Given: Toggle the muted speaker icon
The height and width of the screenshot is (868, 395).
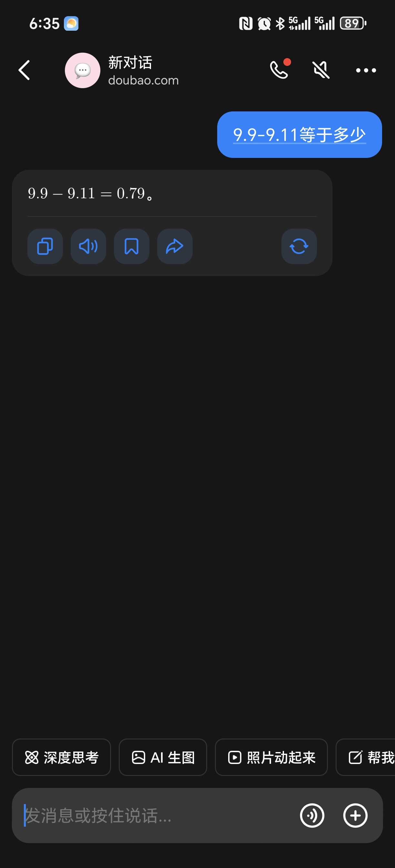Looking at the screenshot, I should (x=321, y=70).
